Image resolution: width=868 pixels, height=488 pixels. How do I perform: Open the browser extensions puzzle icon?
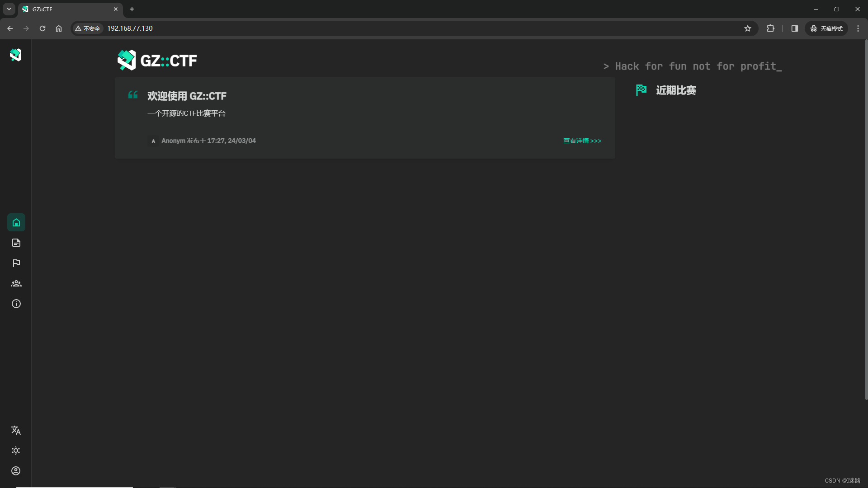[770, 28]
